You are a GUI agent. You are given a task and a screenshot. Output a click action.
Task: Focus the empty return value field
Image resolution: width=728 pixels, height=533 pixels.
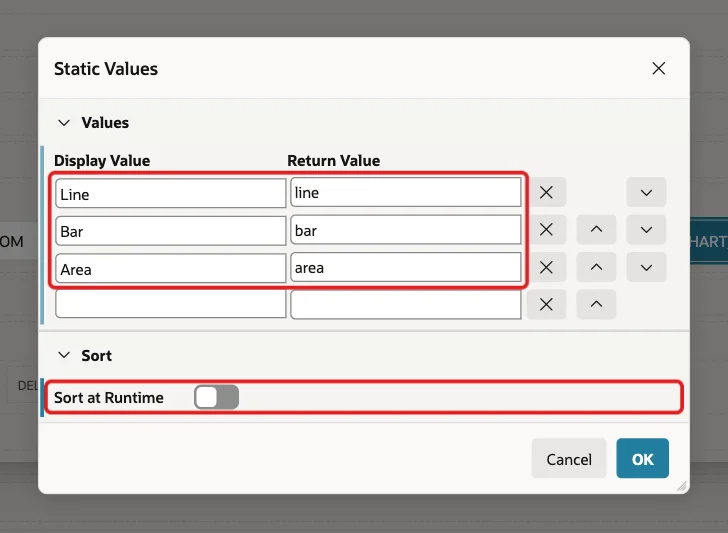[x=406, y=305]
